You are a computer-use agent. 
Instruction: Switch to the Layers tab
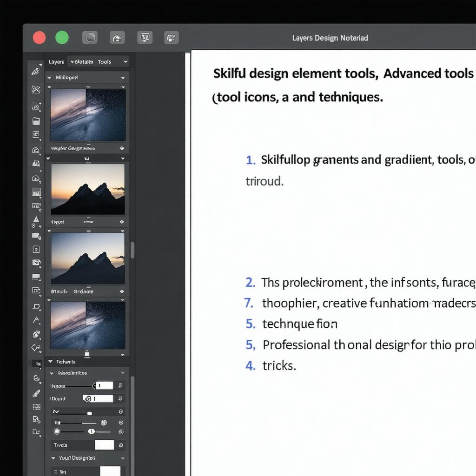point(56,62)
